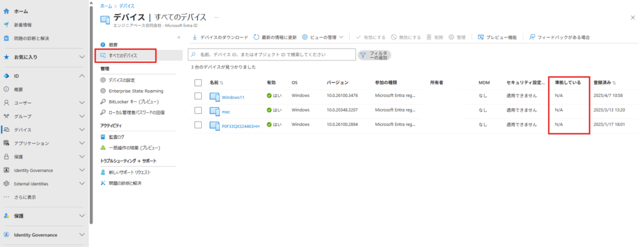Click the External Identities icon

pyautogui.click(x=6, y=183)
